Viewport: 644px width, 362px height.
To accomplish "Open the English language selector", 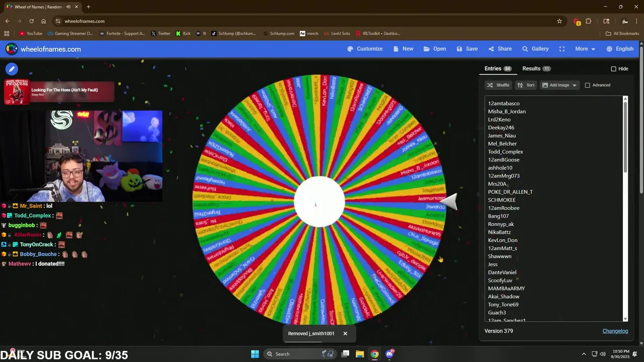I will coord(620,49).
